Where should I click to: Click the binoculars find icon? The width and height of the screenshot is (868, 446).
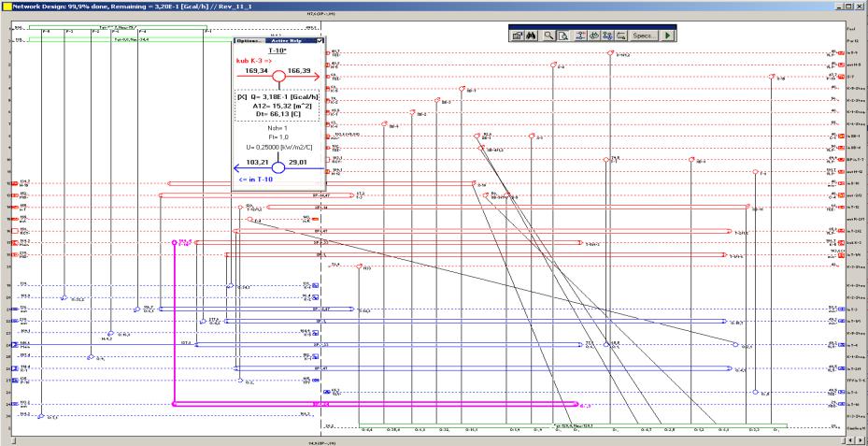531,35
